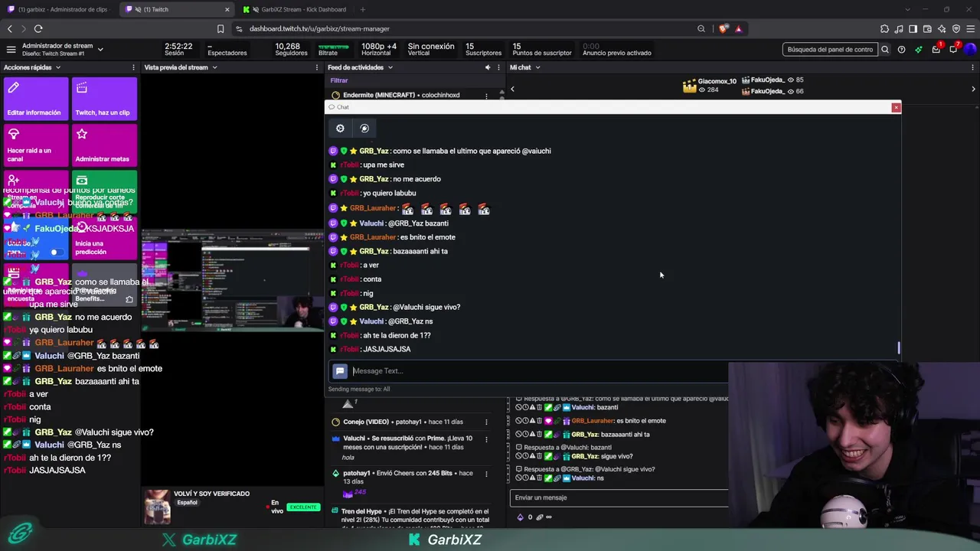Click the 10,268 Seguidores stat
Image resolution: width=980 pixels, height=551 pixels.
point(291,49)
